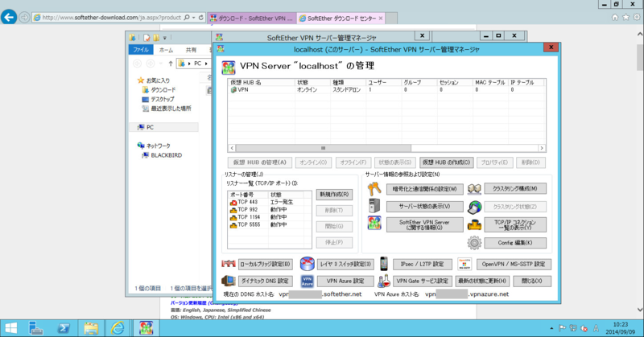644x337 pixels.
Task: Click the computer icon beside ダイナミック DNS 設定
Action: (x=229, y=282)
